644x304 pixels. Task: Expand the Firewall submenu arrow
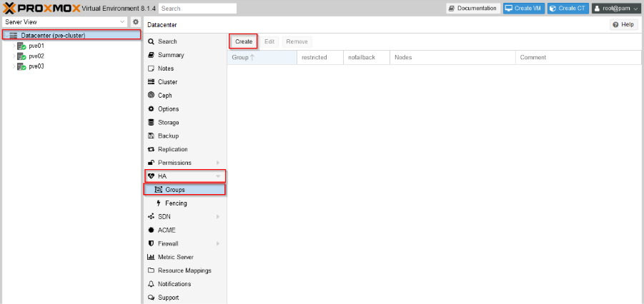click(x=217, y=244)
